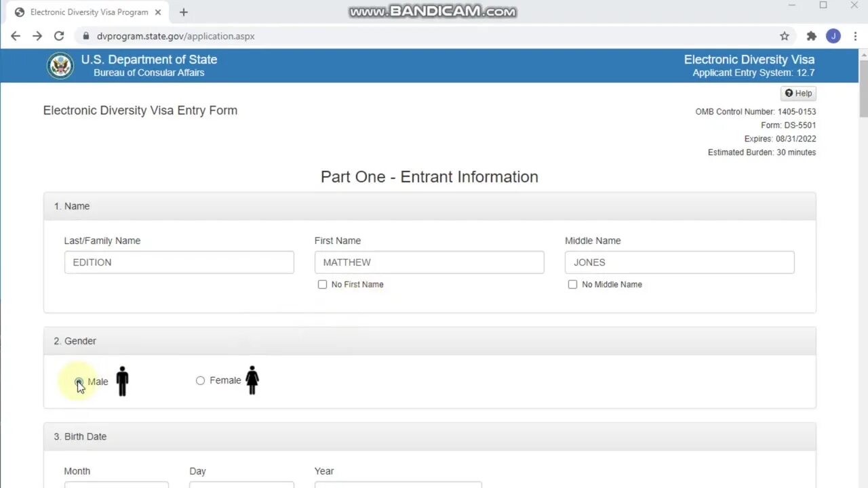The image size is (868, 488).
Task: Click the 1. Name section header
Action: click(430, 206)
